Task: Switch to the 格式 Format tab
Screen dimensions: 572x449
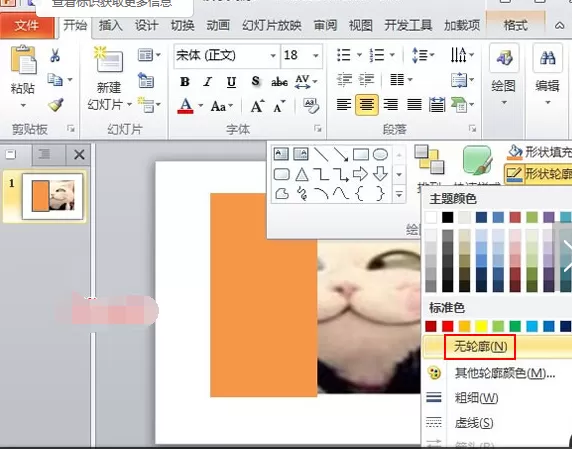Action: [515, 25]
